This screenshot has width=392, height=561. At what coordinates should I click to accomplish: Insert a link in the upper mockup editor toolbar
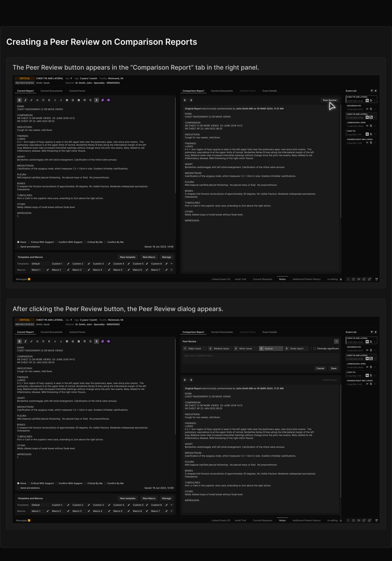[31, 100]
